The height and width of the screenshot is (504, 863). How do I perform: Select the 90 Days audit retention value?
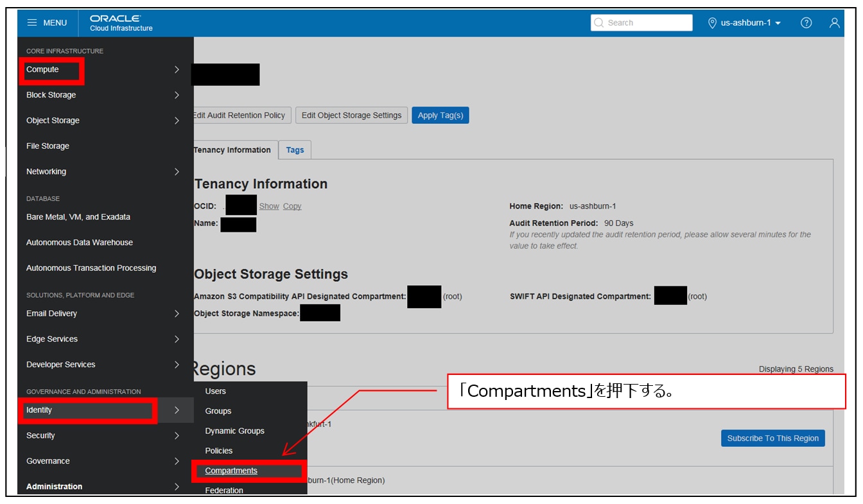point(619,223)
